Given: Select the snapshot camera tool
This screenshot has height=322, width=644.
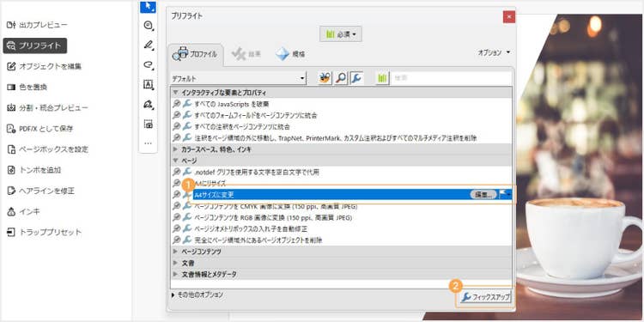Looking at the screenshot, I should 148,124.
